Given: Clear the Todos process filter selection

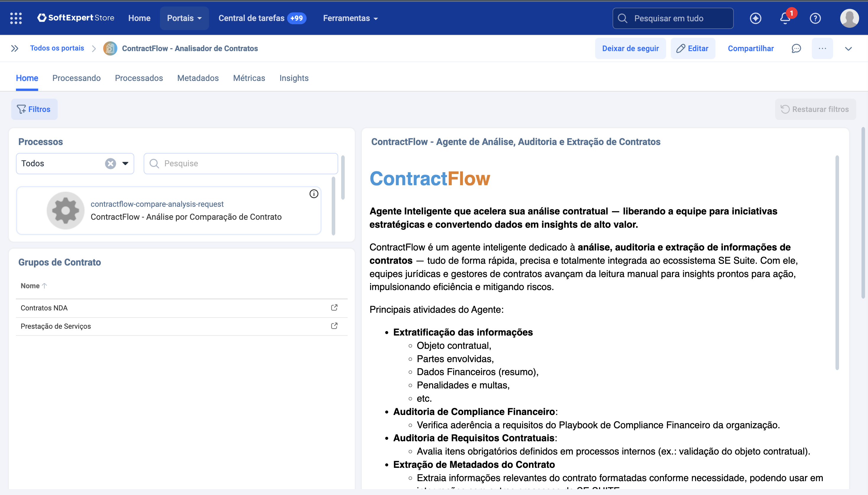Looking at the screenshot, I should [110, 163].
